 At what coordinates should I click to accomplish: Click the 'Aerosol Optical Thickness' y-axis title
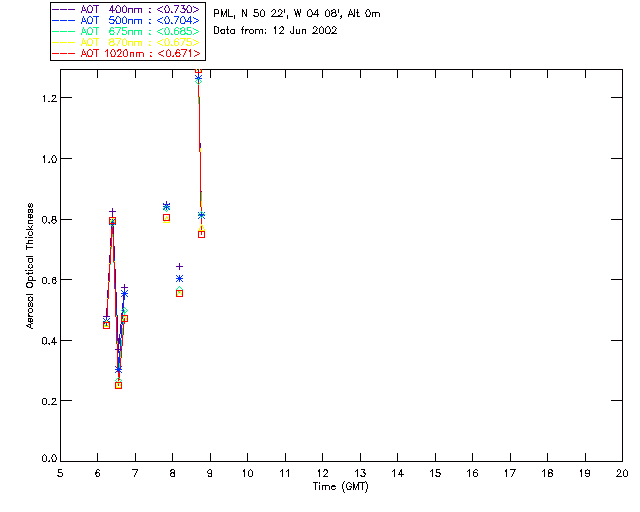[x=30, y=266]
